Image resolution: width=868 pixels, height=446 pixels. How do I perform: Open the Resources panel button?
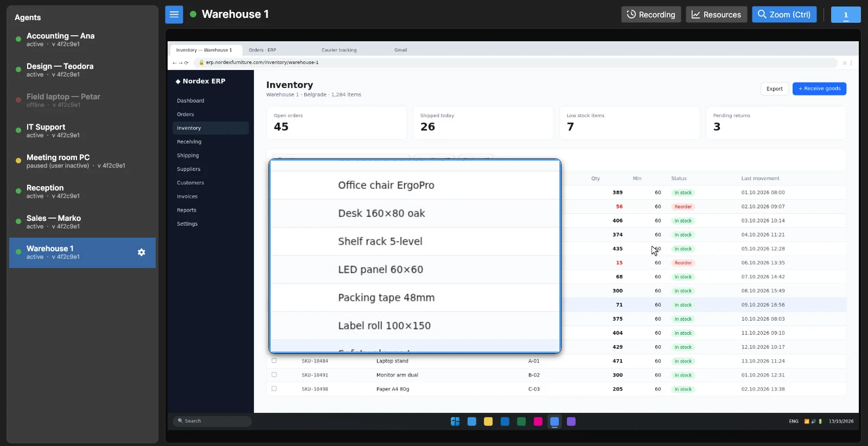coord(716,15)
